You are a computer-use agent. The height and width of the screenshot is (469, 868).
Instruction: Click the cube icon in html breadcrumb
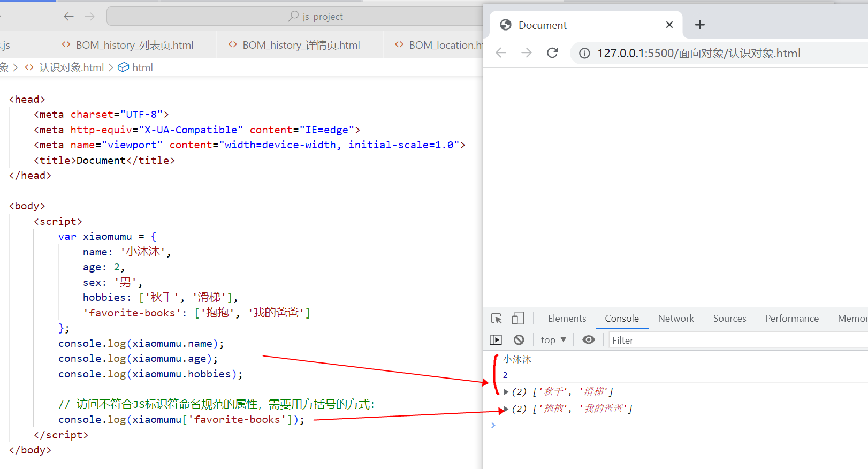pos(123,67)
